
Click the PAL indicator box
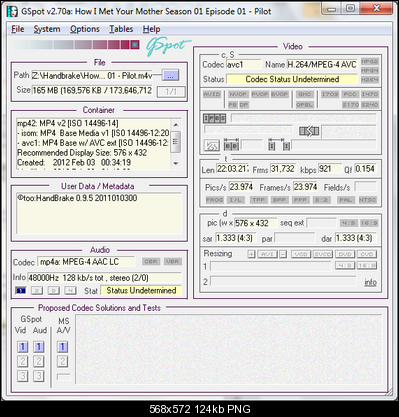[x=345, y=200]
